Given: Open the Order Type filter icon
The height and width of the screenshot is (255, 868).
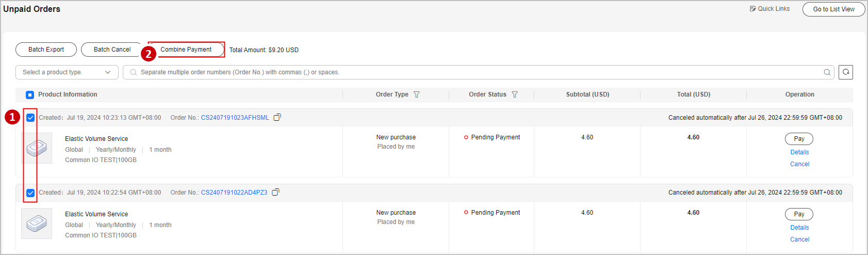Looking at the screenshot, I should coord(417,94).
